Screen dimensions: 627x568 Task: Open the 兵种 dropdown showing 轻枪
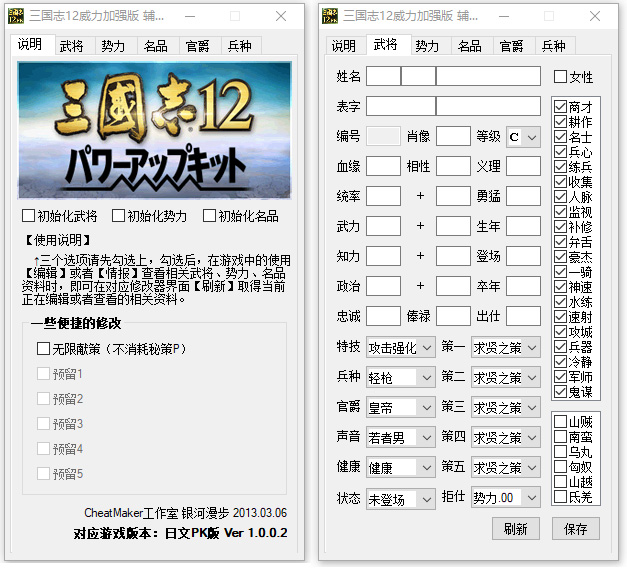tap(401, 377)
